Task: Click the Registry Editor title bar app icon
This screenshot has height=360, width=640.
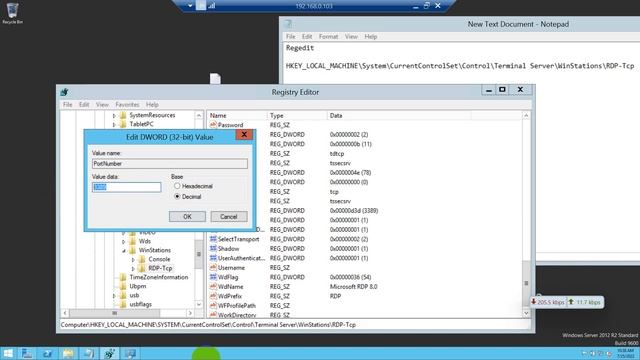Action: [64, 92]
